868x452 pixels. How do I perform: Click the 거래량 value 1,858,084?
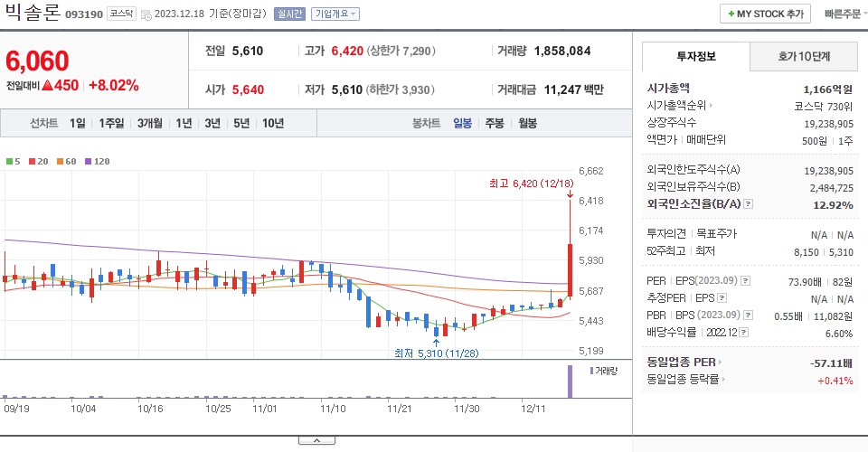[562, 51]
